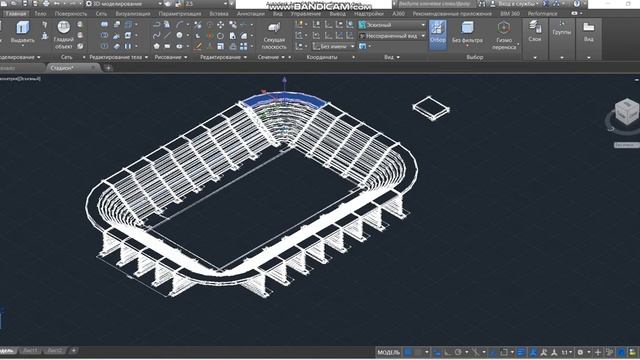This screenshot has height=360, width=640.
Task: Toggle ortho mode in status bar
Action: 447,352
